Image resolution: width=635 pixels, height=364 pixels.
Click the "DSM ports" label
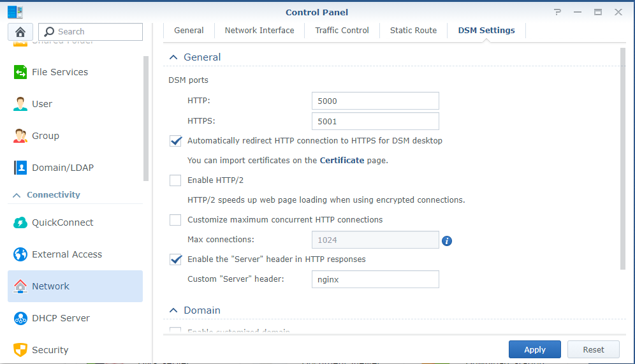[x=188, y=80]
